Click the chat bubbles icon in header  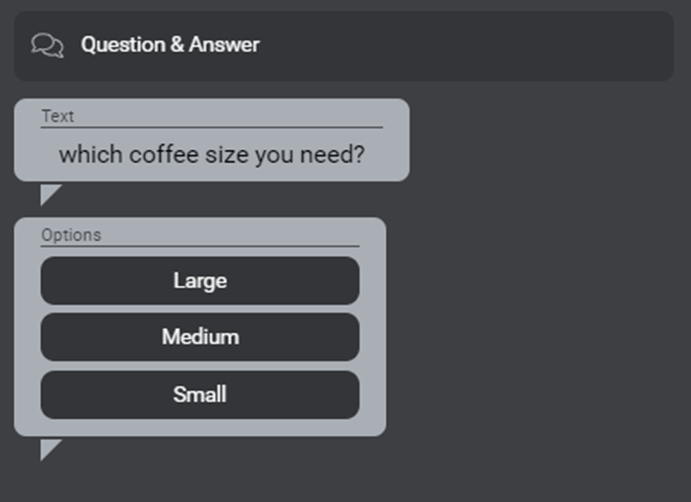(x=47, y=45)
